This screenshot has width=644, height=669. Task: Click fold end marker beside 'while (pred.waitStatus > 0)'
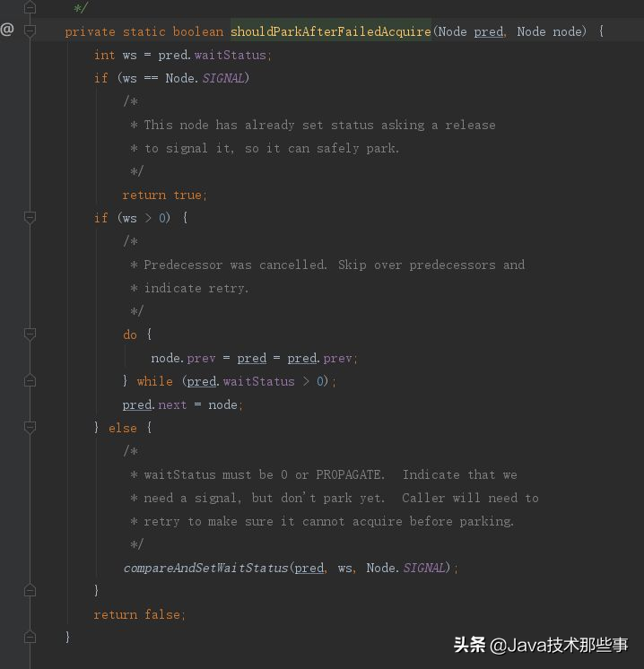tap(30, 380)
